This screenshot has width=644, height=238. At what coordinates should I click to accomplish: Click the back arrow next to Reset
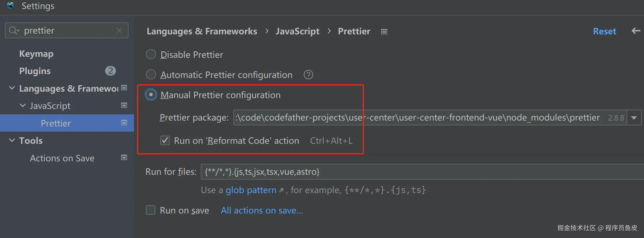tap(635, 31)
